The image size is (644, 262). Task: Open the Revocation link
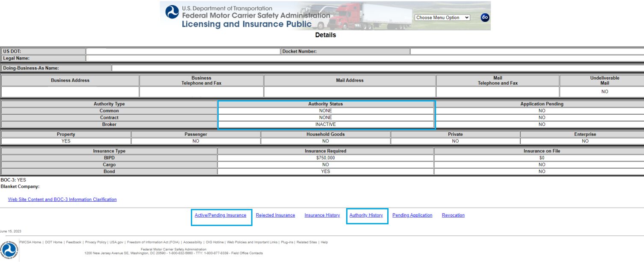click(x=453, y=215)
